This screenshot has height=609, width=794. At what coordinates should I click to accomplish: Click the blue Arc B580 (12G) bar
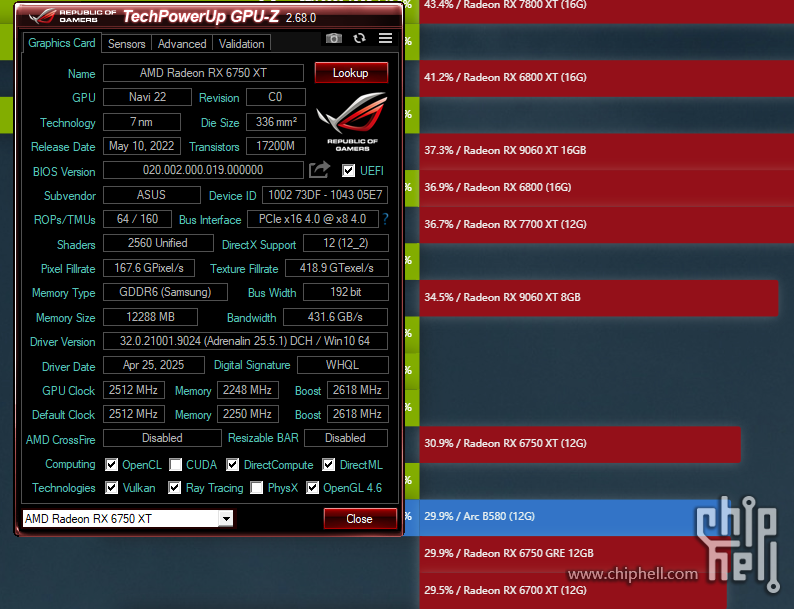569,517
